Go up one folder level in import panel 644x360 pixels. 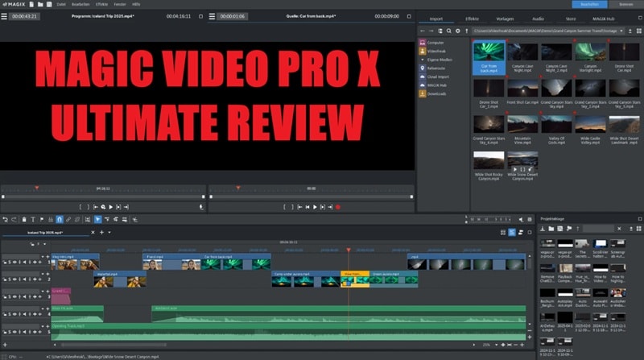[467, 31]
